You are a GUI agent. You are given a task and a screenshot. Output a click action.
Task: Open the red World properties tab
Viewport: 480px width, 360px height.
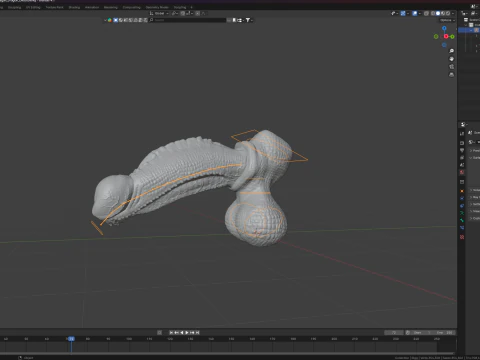[462, 172]
